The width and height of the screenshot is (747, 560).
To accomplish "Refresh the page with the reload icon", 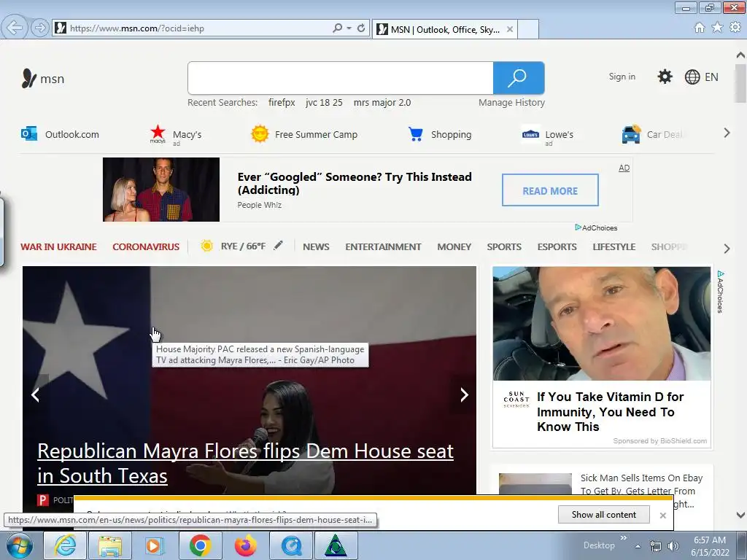I will pyautogui.click(x=361, y=28).
